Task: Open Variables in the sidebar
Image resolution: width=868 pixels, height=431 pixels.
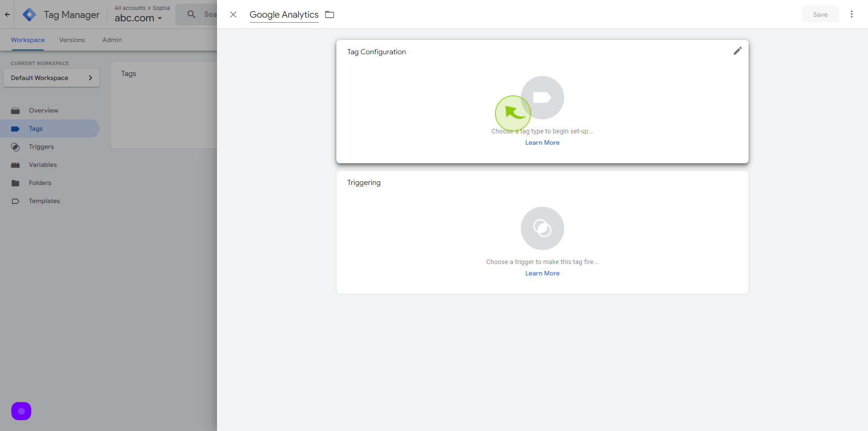Action: coord(50,165)
